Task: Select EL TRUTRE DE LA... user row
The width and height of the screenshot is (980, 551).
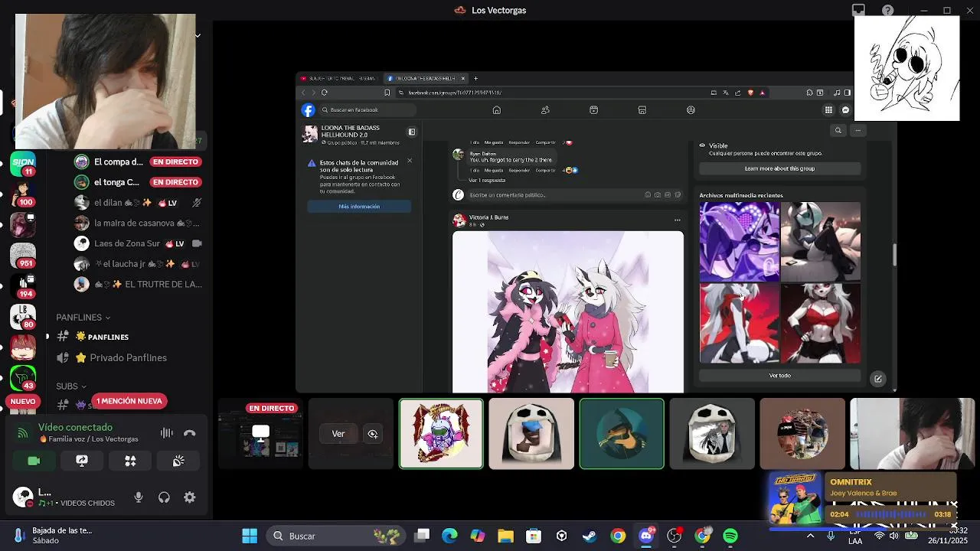Action: tap(138, 284)
